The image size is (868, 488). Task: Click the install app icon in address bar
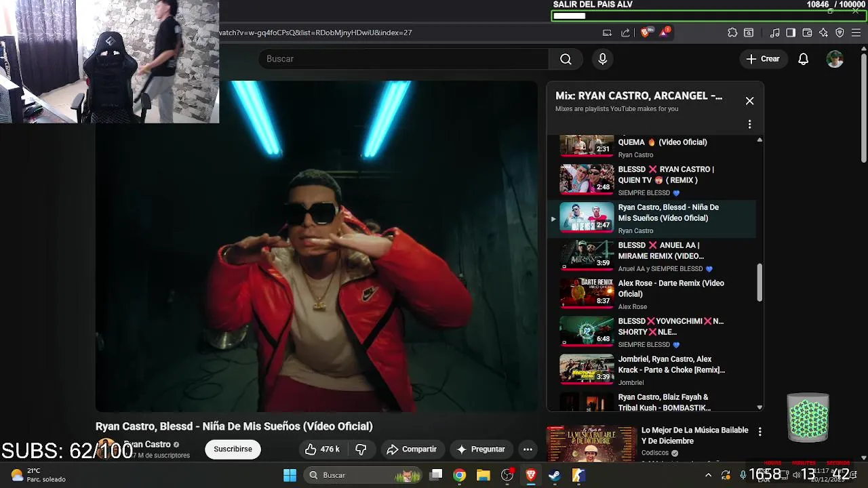[607, 33]
